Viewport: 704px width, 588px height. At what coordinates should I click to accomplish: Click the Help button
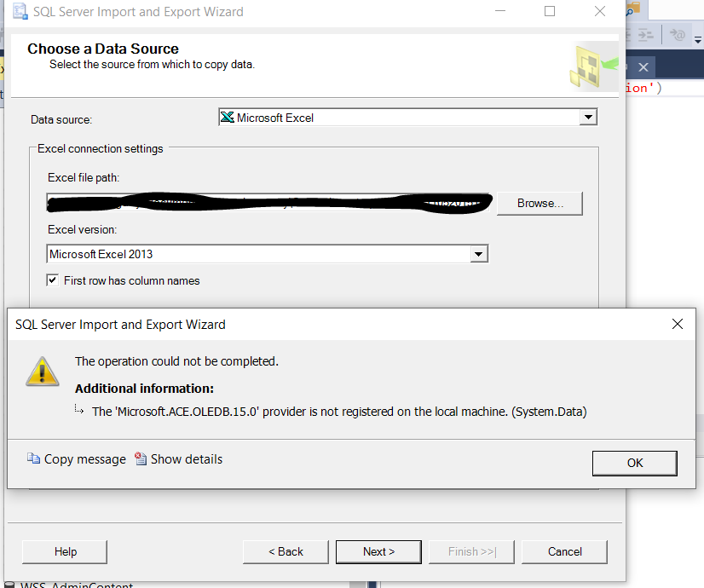pos(65,551)
